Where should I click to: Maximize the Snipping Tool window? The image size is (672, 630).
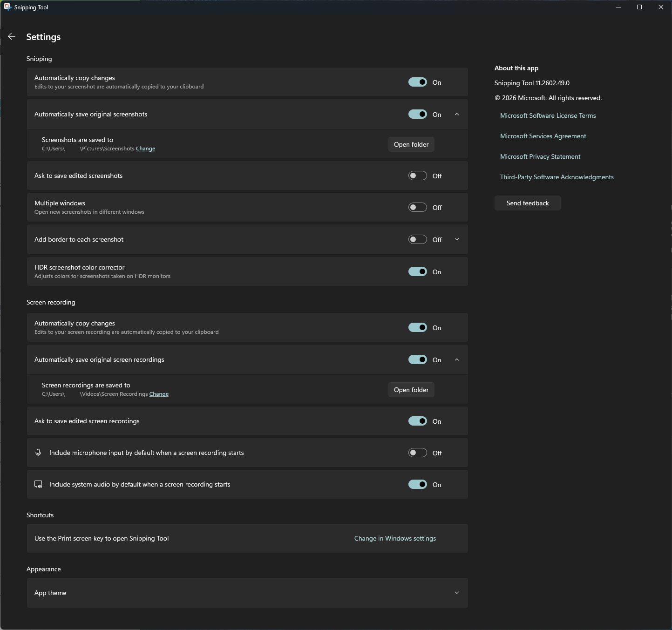(639, 7)
